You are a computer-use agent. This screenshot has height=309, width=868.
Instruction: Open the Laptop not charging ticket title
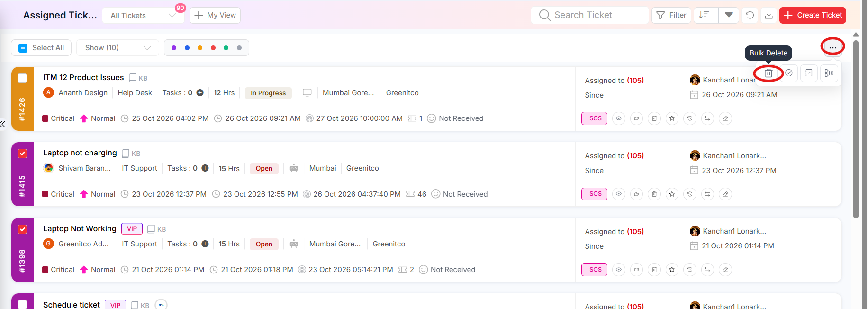click(x=80, y=153)
